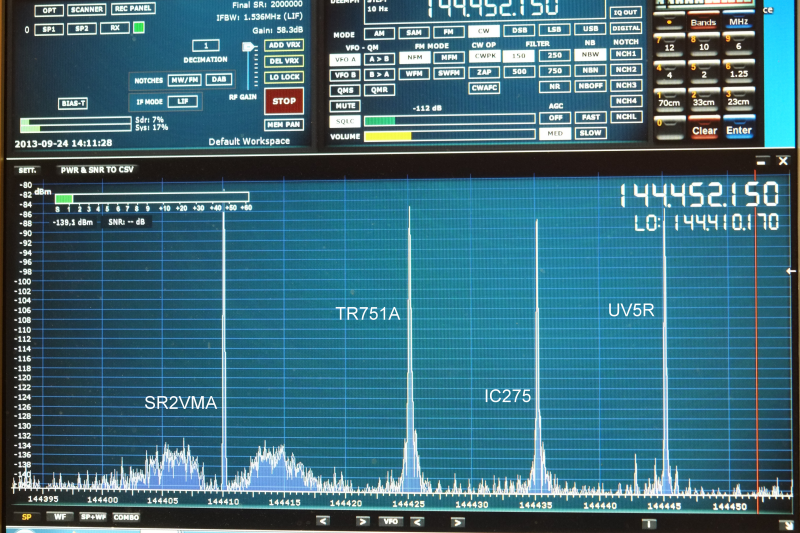Toggle the SQLC squelch button
800x533 pixels.
pos(345,121)
